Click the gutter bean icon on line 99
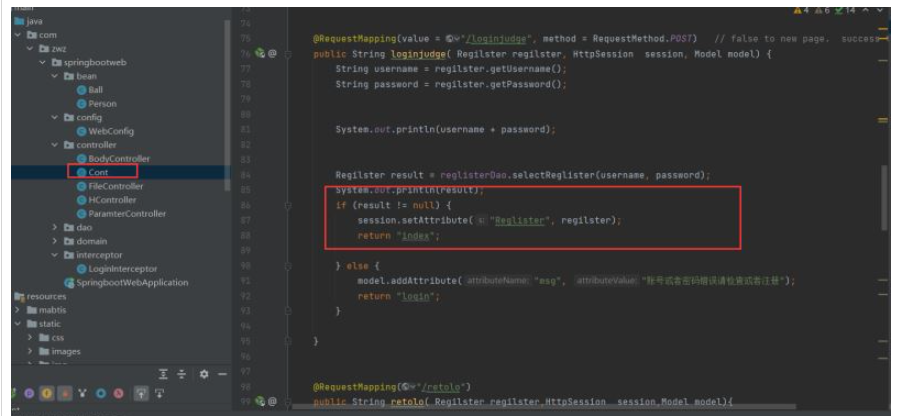This screenshot has width=902, height=416. coord(260,401)
